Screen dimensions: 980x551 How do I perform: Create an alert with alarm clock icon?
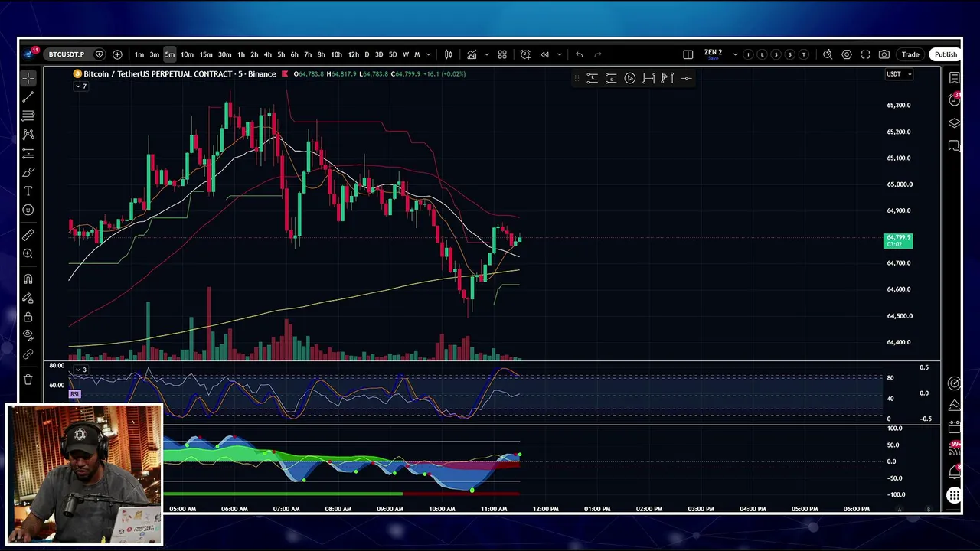pyautogui.click(x=525, y=54)
